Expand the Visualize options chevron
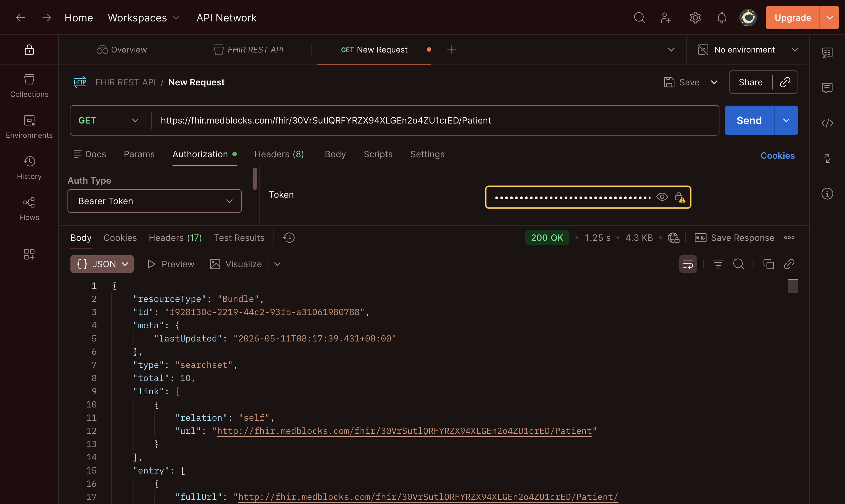This screenshot has height=504, width=845. (277, 264)
